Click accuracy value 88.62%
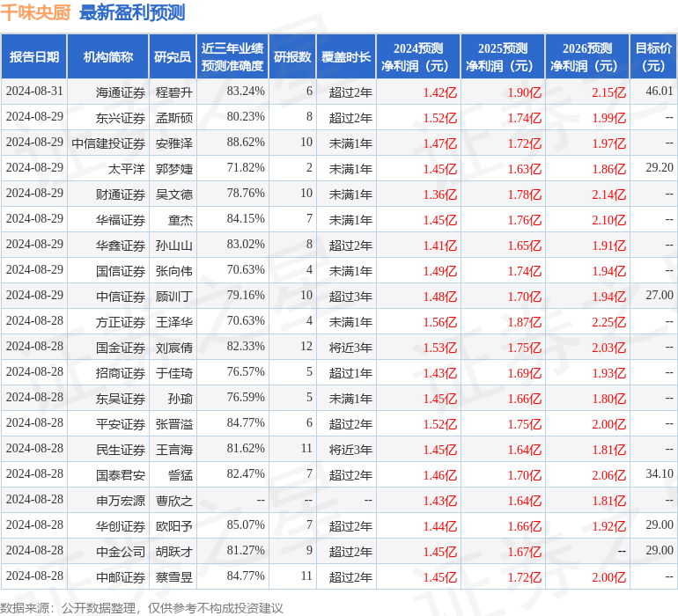 click(246, 142)
